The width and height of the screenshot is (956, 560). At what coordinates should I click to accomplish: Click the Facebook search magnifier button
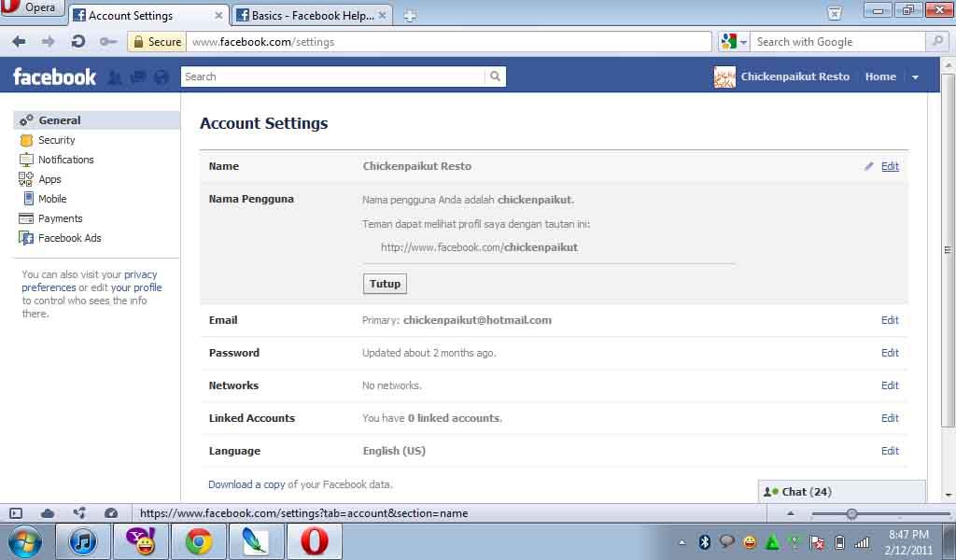[495, 77]
